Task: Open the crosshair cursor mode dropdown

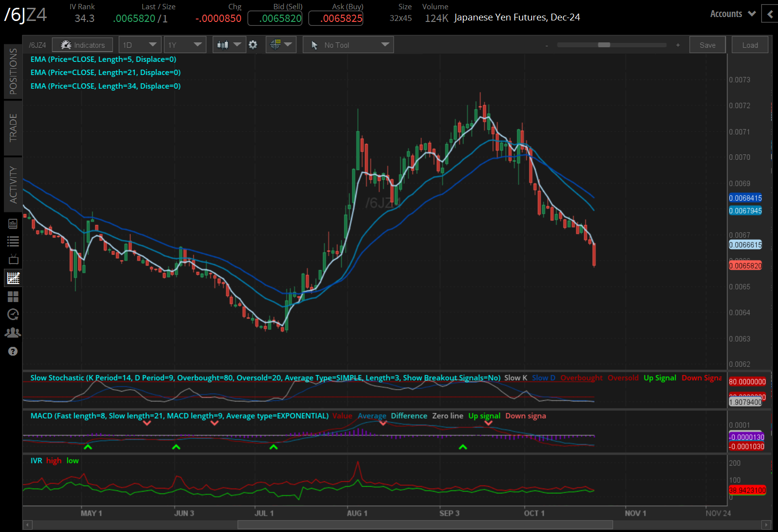Action: pyautogui.click(x=281, y=45)
